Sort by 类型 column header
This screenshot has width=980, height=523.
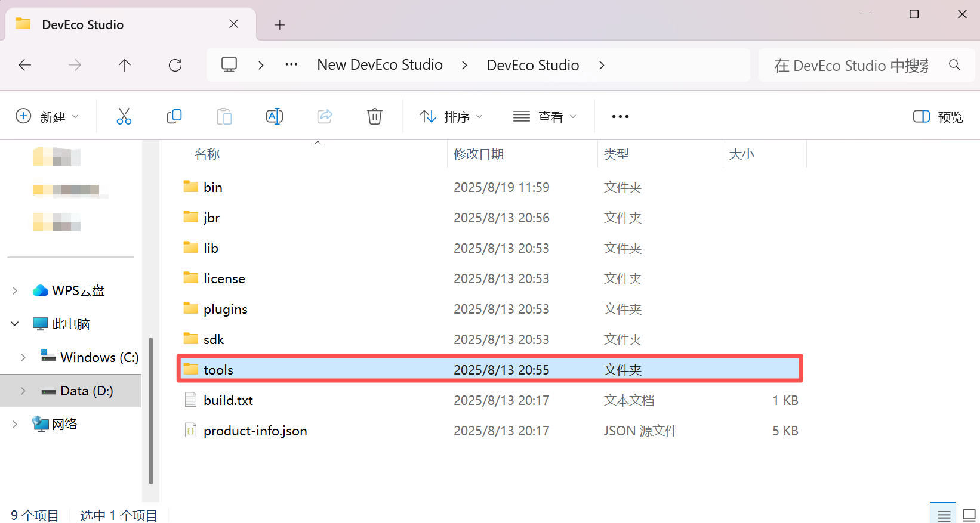(616, 154)
